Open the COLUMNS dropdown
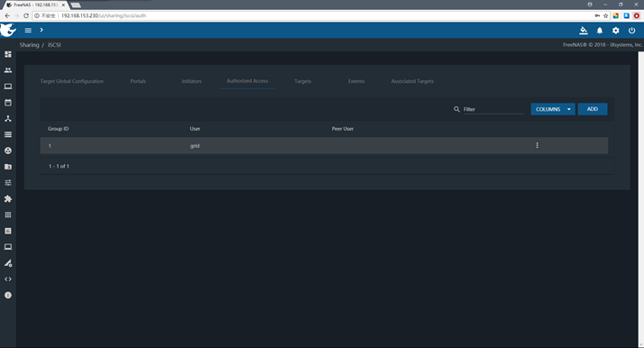Image resolution: width=644 pixels, height=348 pixels. (553, 109)
